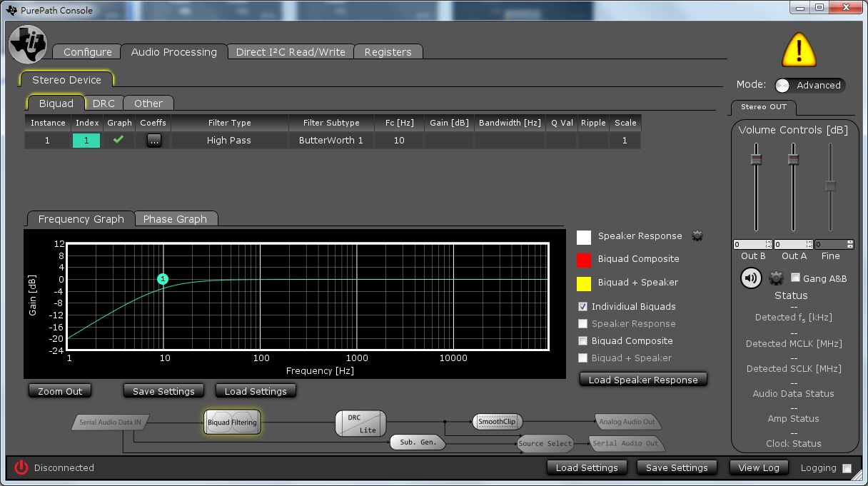Click the Out A volume value field
Image resolution: width=868 pixels, height=486 pixels.
789,244
